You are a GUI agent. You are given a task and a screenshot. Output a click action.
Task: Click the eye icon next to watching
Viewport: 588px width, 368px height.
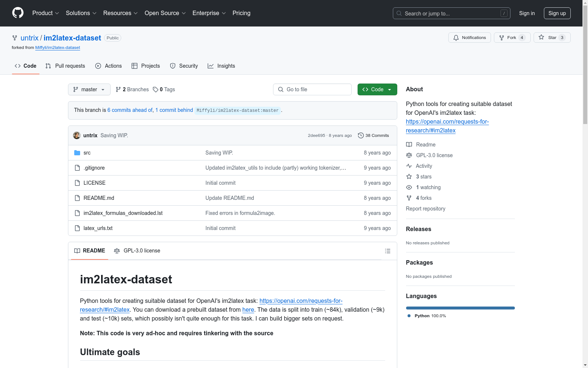coord(409,187)
